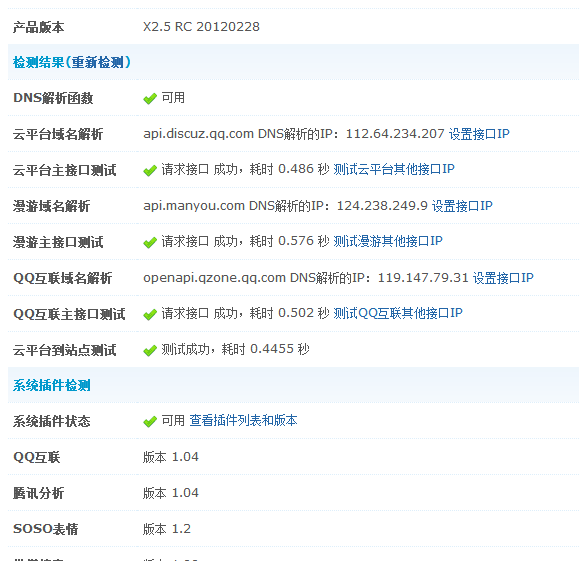Click IP address 124.238.249.9 text
Viewport: 579px width, 561px height.
pos(382,205)
